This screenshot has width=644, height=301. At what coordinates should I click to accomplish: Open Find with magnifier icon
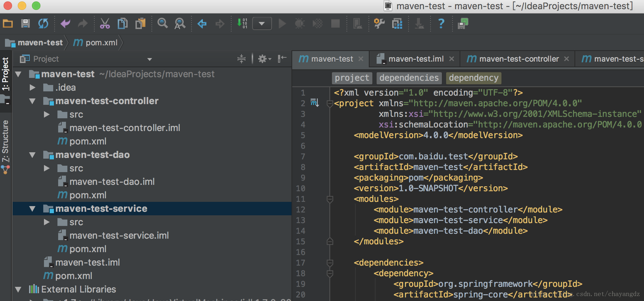click(162, 24)
